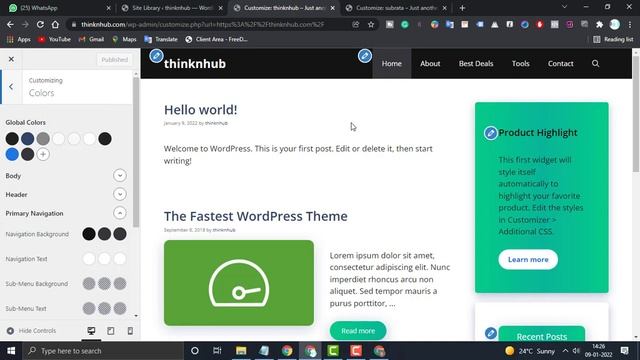Screen dimensions: 640x360
Task: Switch preview to desktop device
Action: (x=91, y=331)
